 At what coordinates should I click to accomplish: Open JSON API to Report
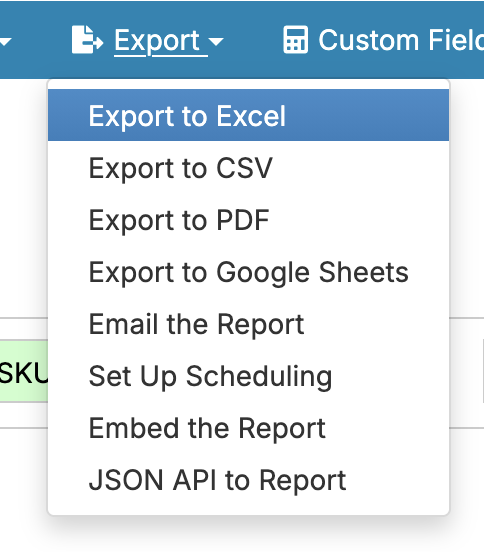coord(249,481)
